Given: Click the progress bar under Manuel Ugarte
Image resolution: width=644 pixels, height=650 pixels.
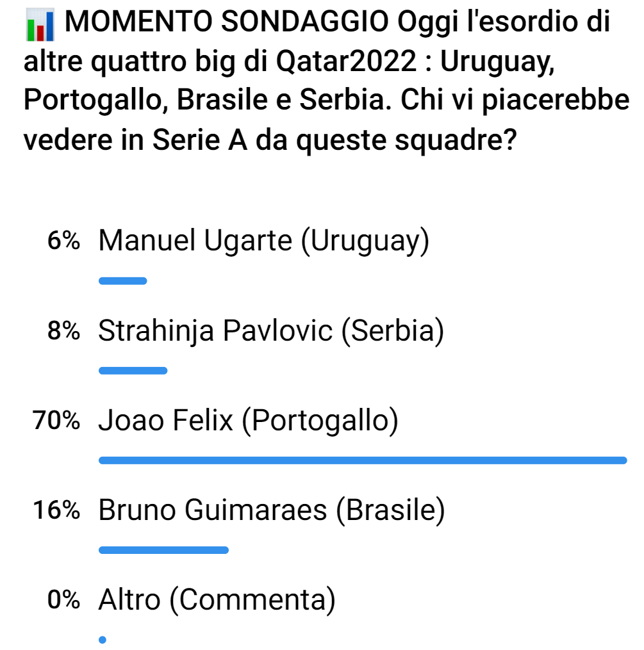Looking at the screenshot, I should click(123, 280).
